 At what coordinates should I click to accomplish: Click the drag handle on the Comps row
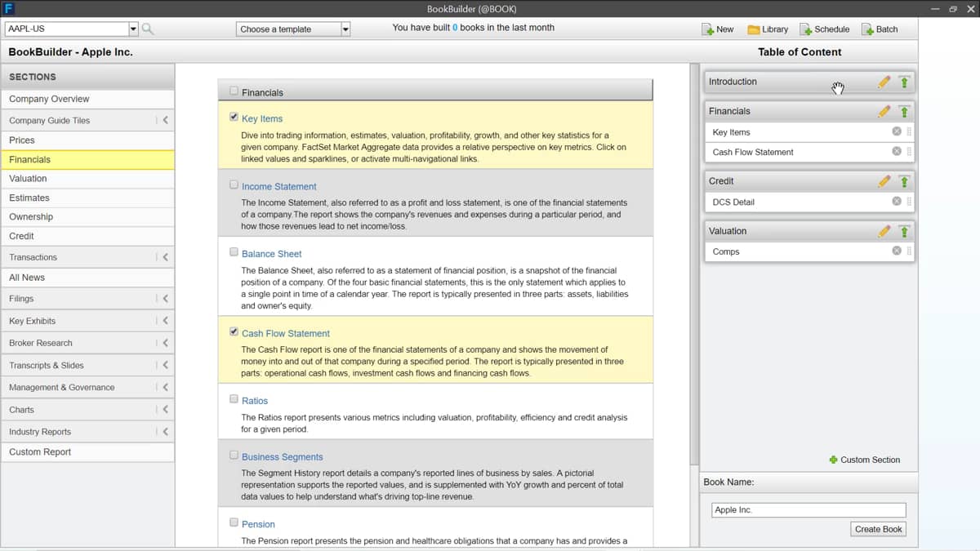(x=909, y=251)
